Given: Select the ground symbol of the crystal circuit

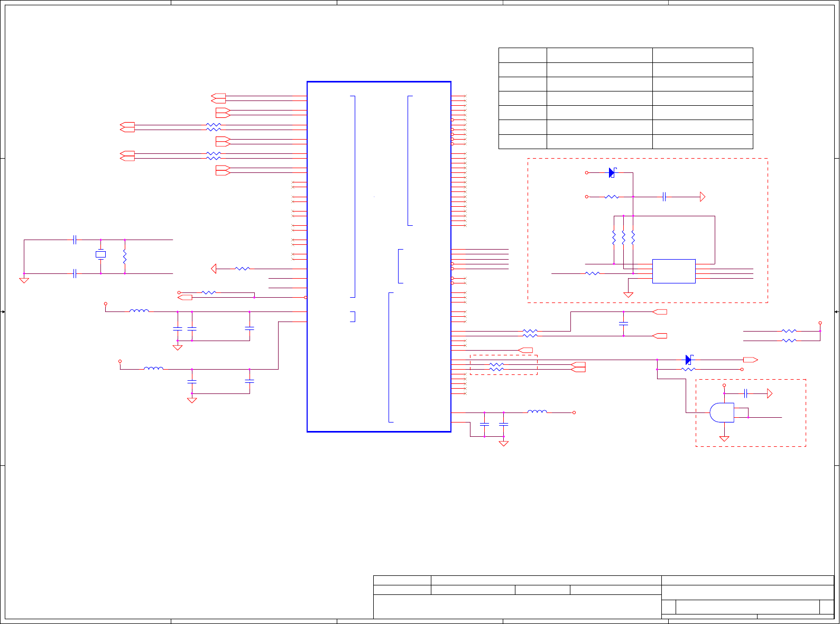Looking at the screenshot, I should point(24,280).
